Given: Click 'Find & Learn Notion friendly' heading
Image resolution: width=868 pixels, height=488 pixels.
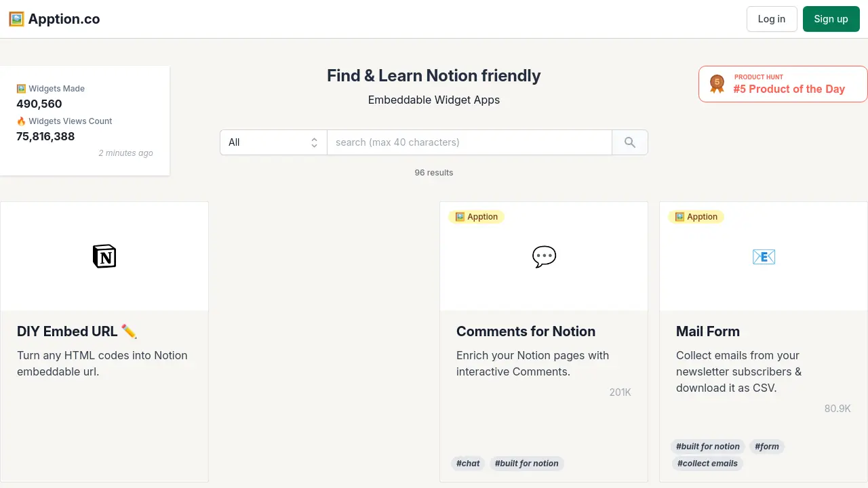Looking at the screenshot, I should (434, 75).
